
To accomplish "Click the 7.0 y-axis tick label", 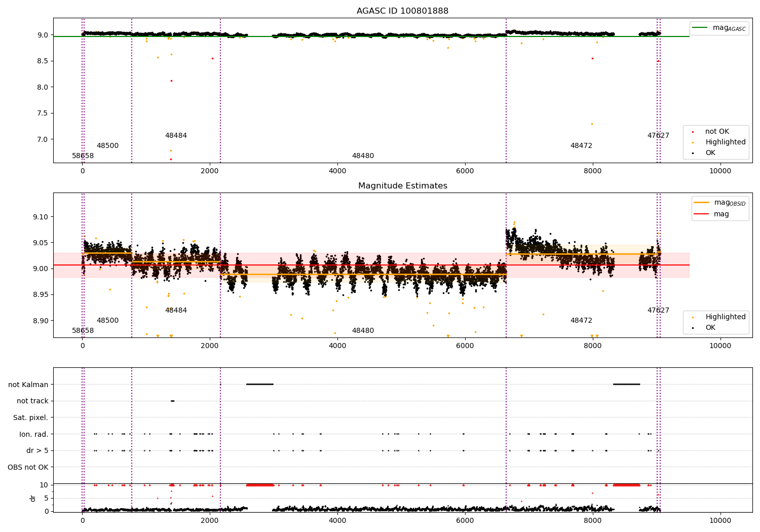I will coord(43,139).
